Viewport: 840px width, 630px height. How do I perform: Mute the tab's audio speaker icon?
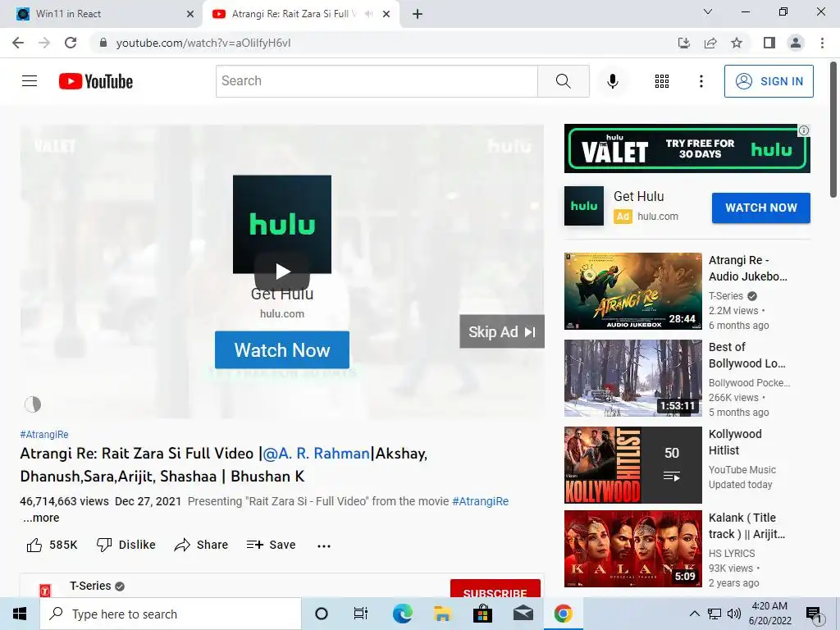point(368,14)
